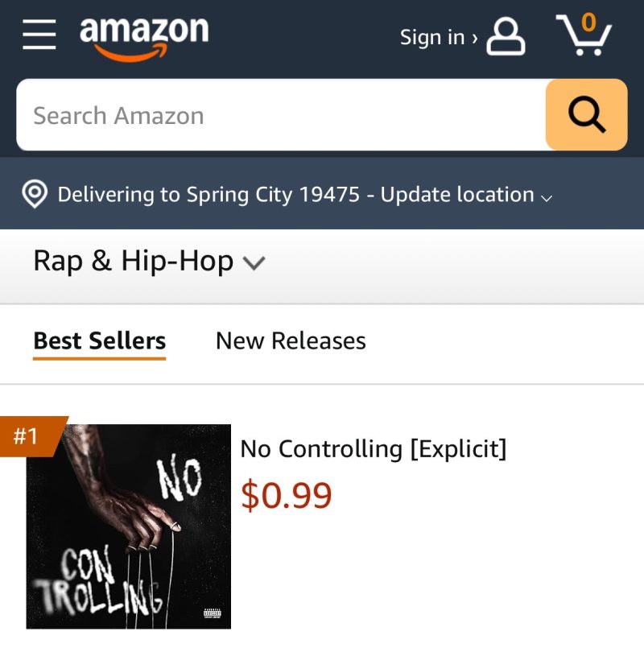Tap the cart item count number
This screenshot has height=652, width=644.
(589, 22)
